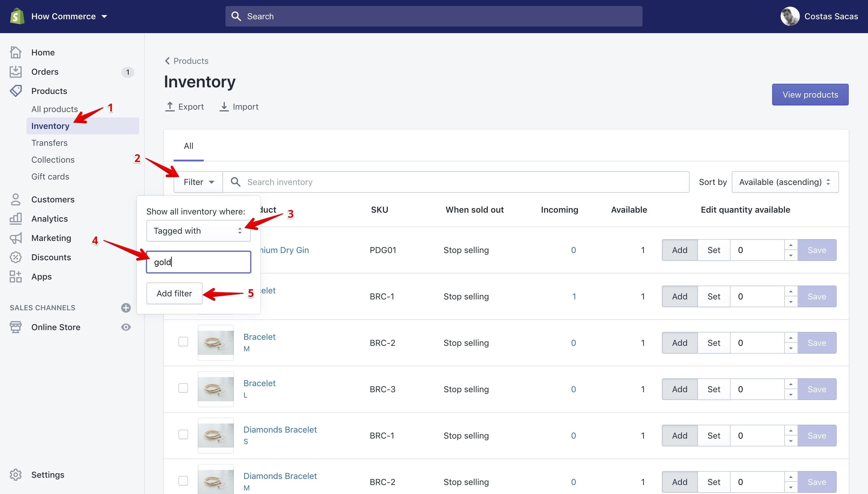Toggle Set mode for BRC-3 row
The height and width of the screenshot is (494, 868).
point(714,389)
